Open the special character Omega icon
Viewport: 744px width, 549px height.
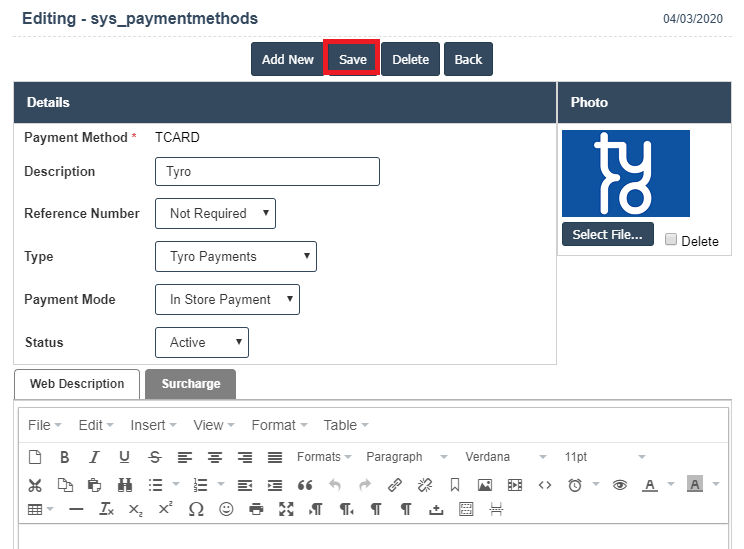pyautogui.click(x=196, y=509)
